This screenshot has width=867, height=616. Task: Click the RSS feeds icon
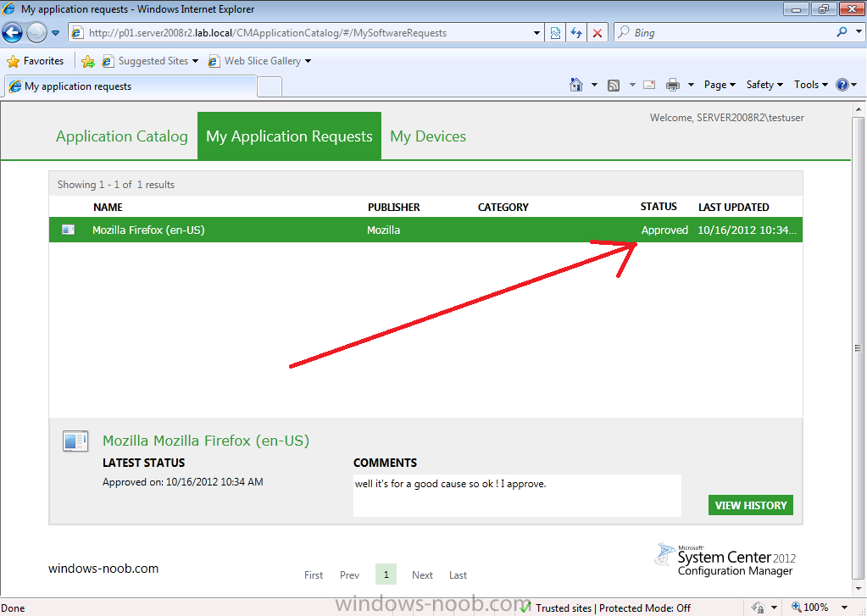pos(614,85)
